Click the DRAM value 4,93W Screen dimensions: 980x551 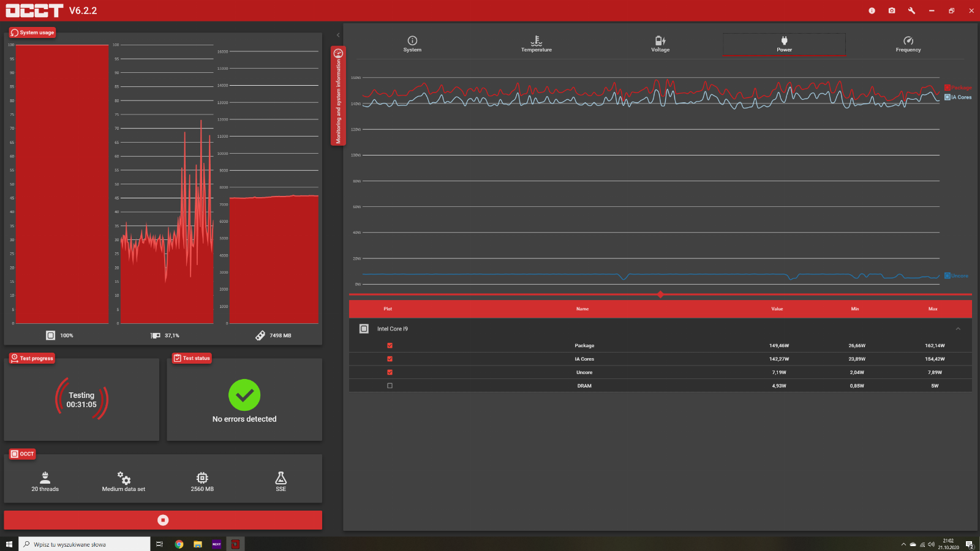(779, 386)
